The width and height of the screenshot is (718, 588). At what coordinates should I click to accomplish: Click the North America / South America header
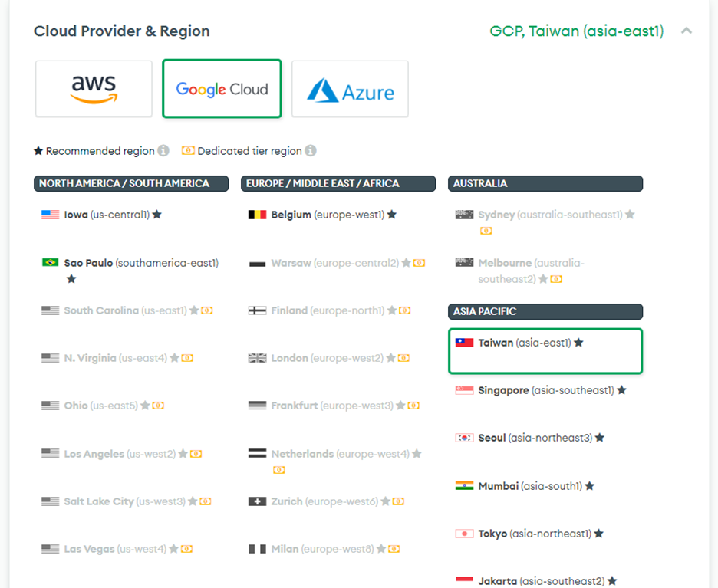131,184
